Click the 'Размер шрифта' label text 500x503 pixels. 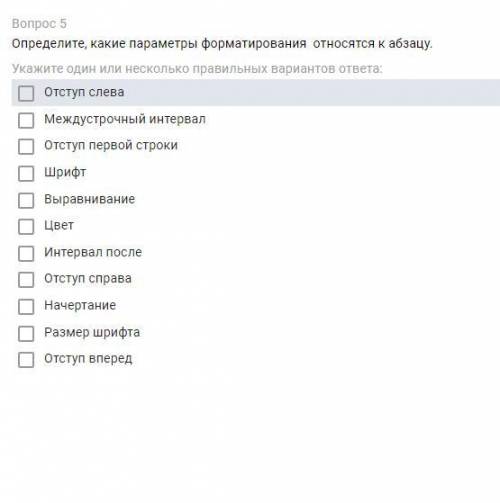pos(92,332)
